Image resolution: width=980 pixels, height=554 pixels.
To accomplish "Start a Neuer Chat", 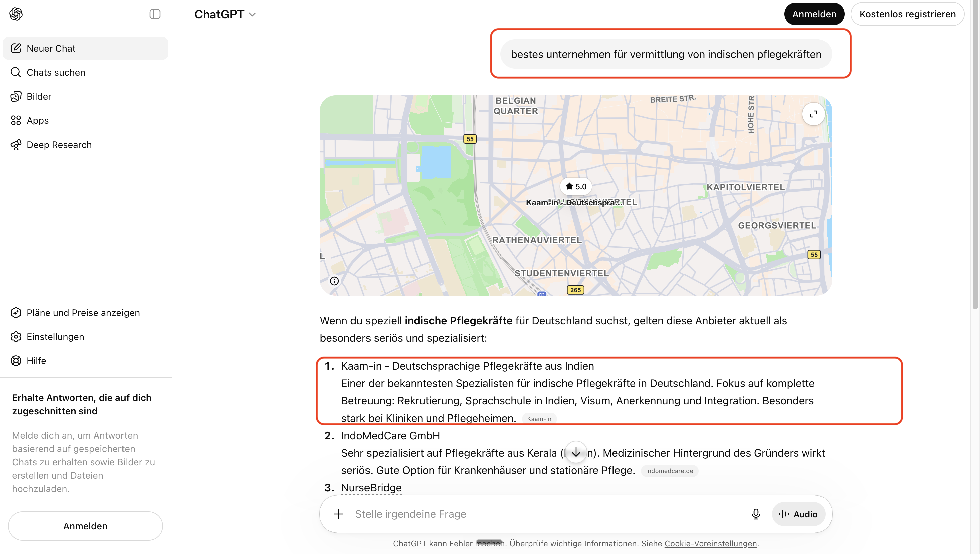I will 85,48.
